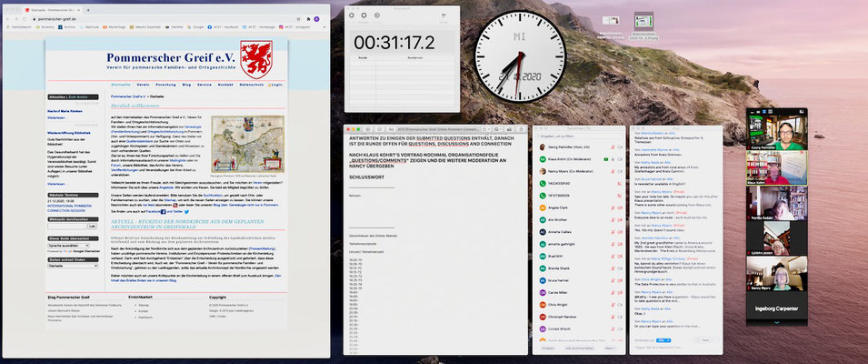
Task: Click the Facebook icon on the webpage
Action: [x=163, y=212]
